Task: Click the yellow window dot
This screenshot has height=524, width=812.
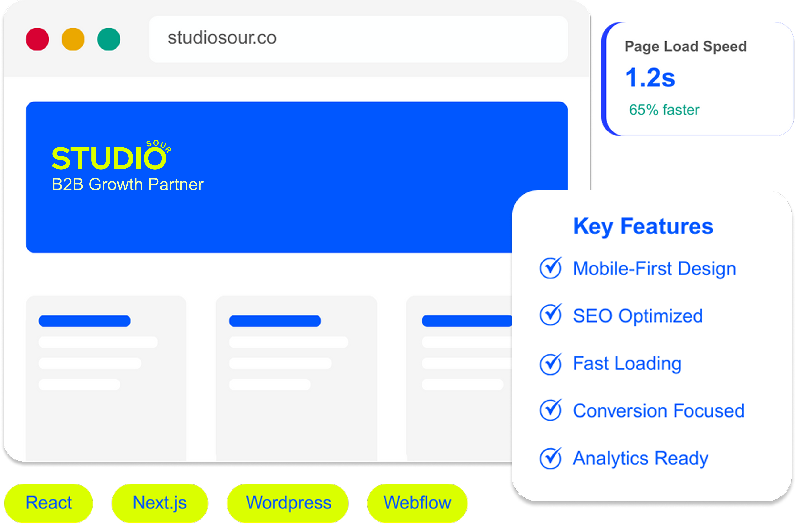Action: (73, 39)
